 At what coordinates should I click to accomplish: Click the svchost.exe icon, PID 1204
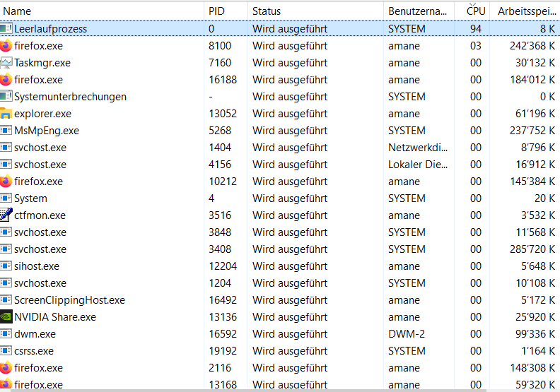[6, 283]
